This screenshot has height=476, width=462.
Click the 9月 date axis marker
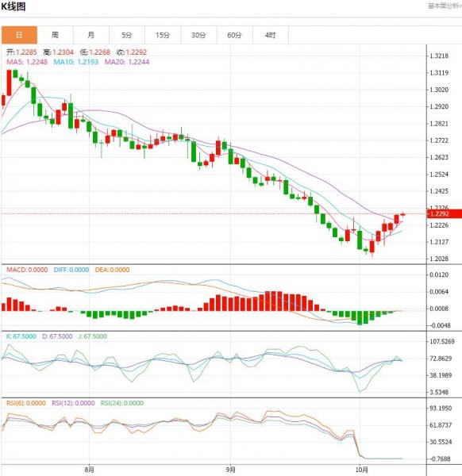point(230,470)
